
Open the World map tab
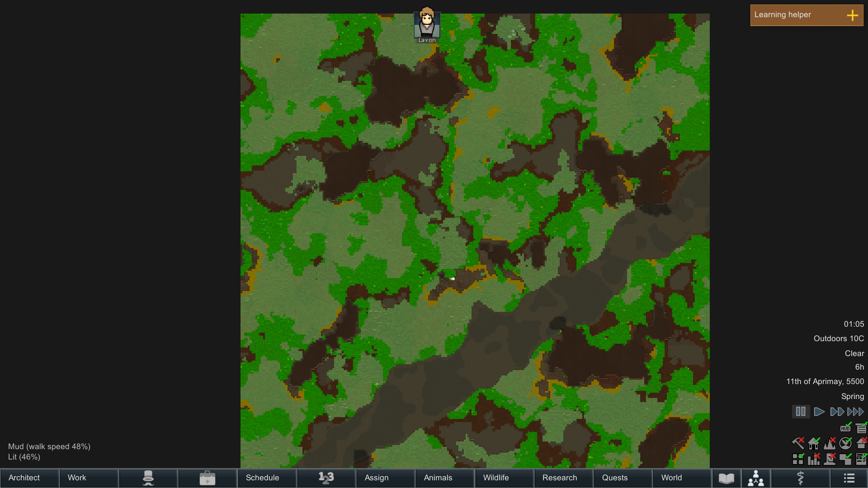point(682,478)
